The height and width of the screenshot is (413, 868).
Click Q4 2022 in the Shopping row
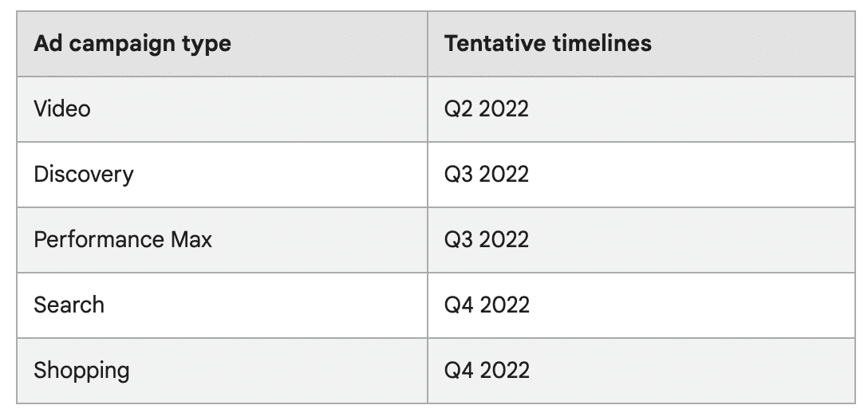[487, 370]
